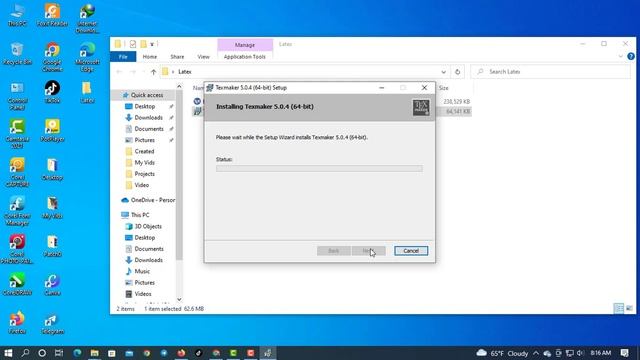This screenshot has width=640, height=360.
Task: Open Music under This PC
Action: [x=142, y=271]
